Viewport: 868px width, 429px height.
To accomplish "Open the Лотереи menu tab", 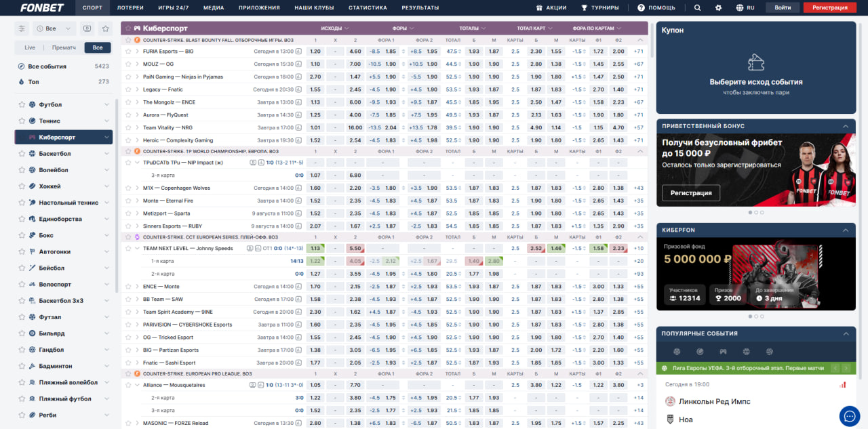I will pyautogui.click(x=130, y=7).
